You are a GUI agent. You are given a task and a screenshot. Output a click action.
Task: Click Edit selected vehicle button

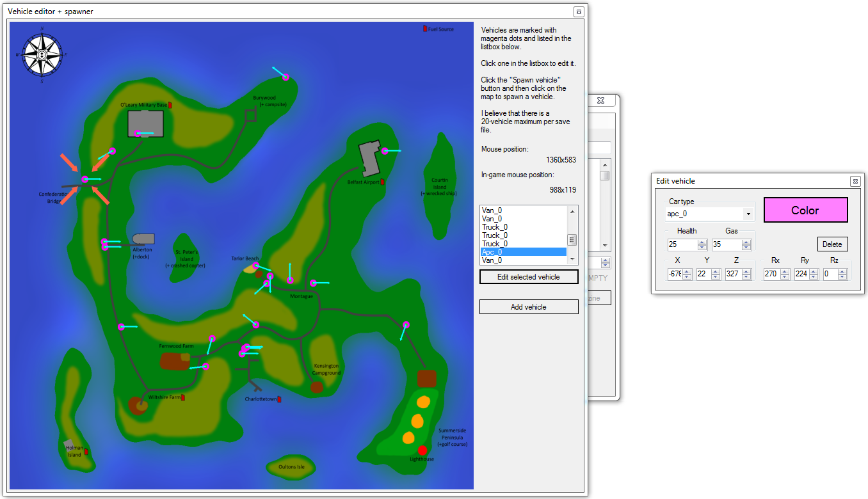[529, 277]
